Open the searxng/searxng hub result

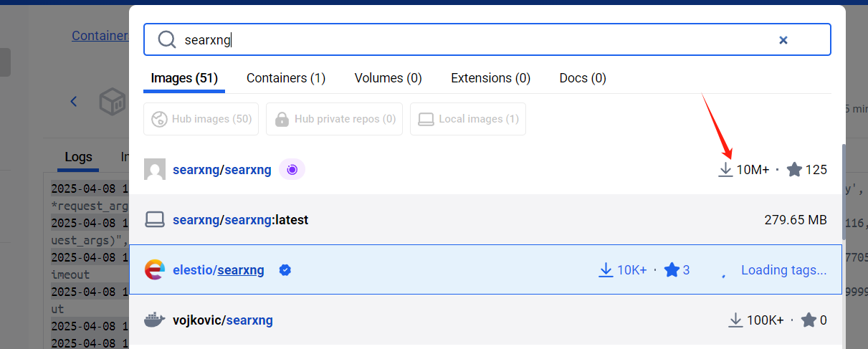click(222, 170)
